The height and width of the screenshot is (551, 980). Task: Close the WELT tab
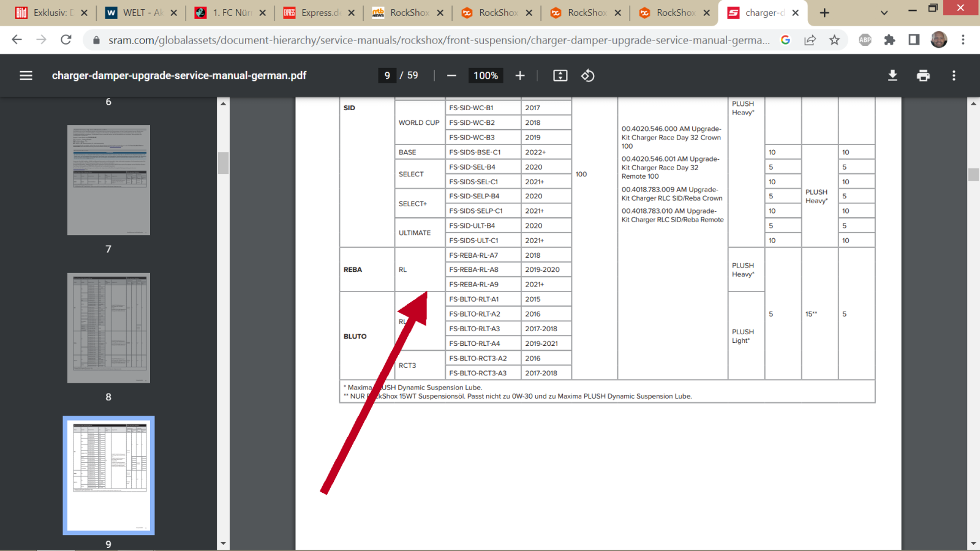(173, 13)
